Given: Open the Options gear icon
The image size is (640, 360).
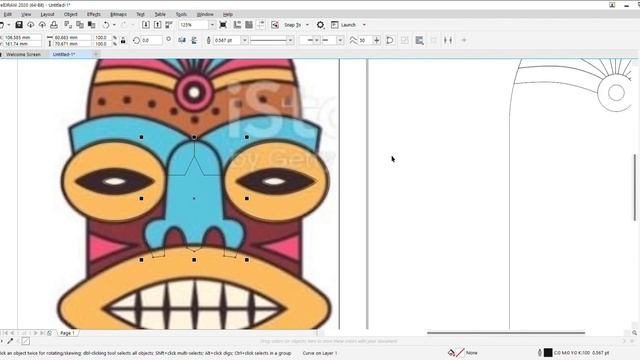Looking at the screenshot, I should [x=320, y=25].
